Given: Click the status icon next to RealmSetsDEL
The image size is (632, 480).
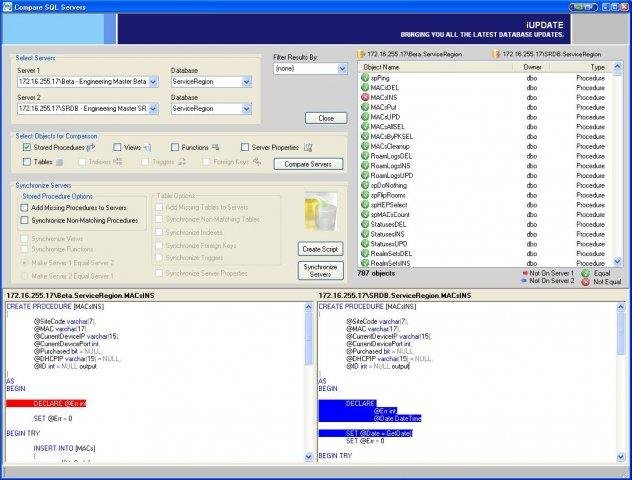Looking at the screenshot, I should (365, 253).
